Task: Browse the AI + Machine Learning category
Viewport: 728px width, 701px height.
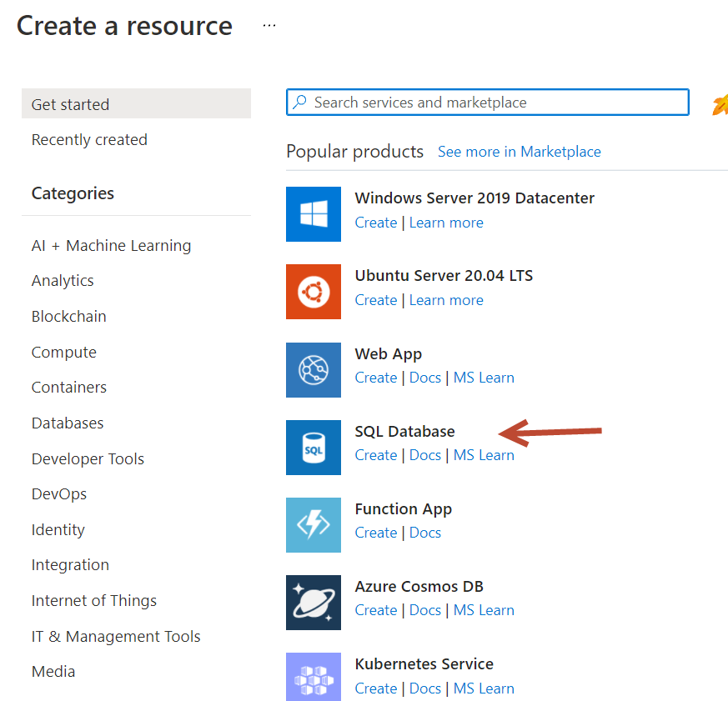Action: click(111, 245)
